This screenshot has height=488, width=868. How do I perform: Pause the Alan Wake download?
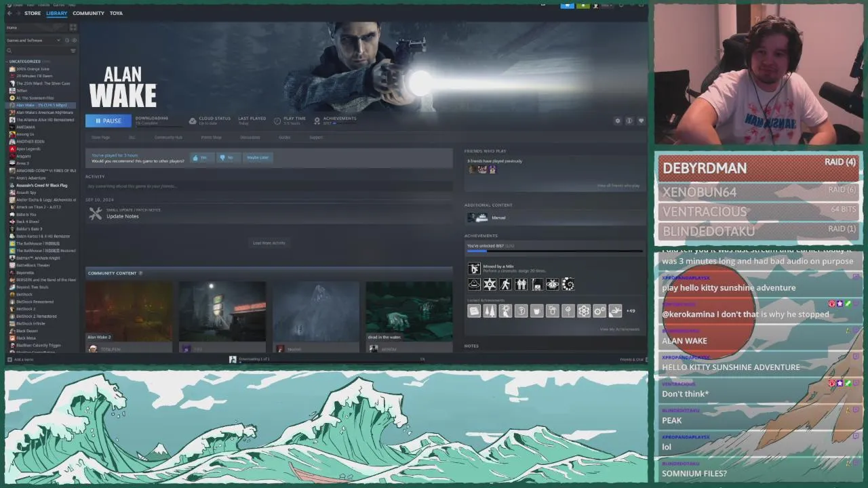tap(108, 121)
